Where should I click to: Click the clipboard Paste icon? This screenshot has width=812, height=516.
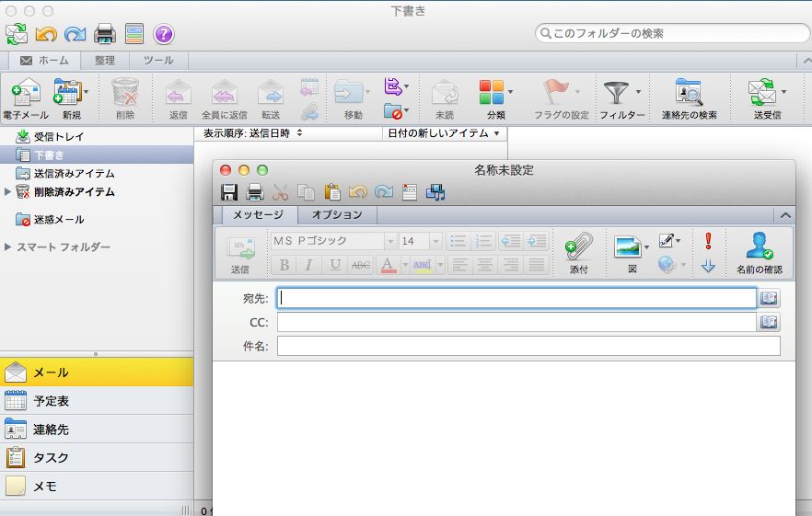pos(332,192)
